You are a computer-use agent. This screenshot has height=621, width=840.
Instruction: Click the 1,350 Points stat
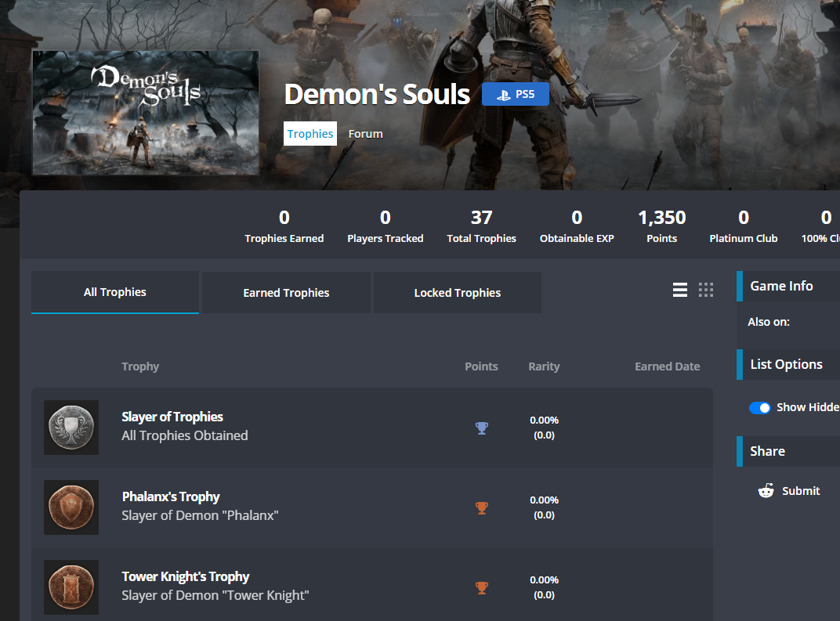click(x=661, y=226)
